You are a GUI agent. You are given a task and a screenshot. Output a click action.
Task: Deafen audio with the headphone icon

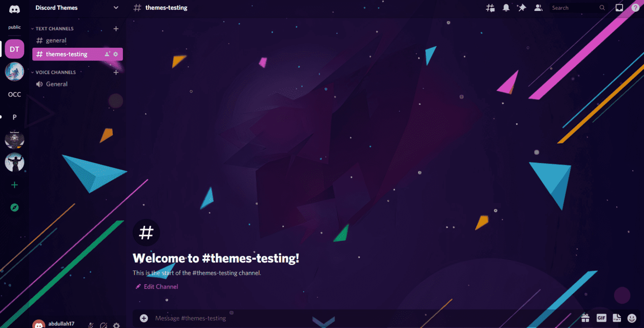[103, 325]
